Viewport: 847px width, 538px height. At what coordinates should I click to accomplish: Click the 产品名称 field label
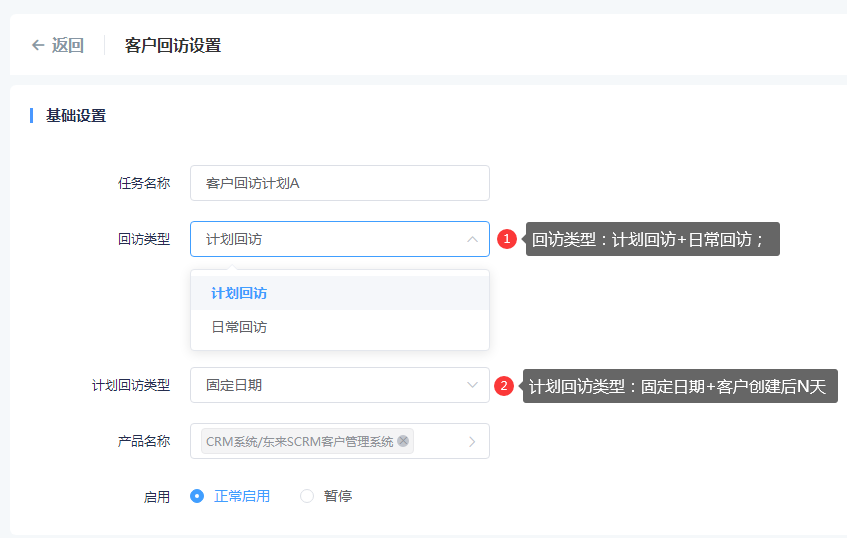pyautogui.click(x=144, y=441)
